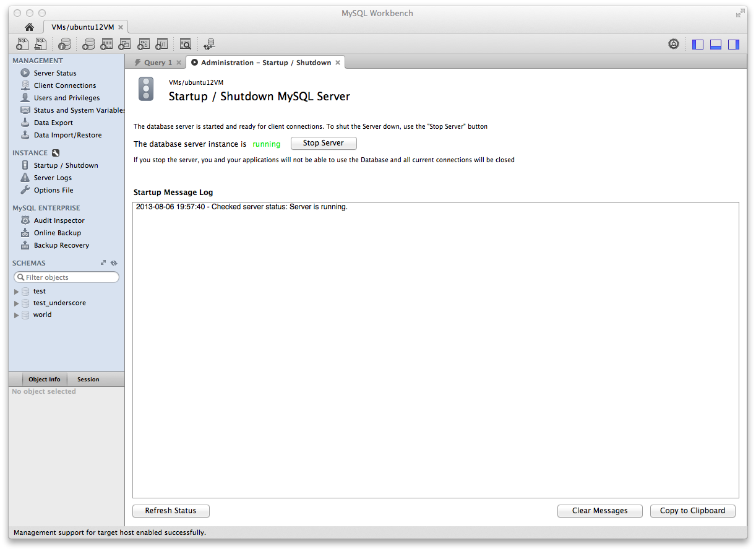Expand the test_underscore schema
Viewport: 756px width, 551px height.
click(17, 303)
